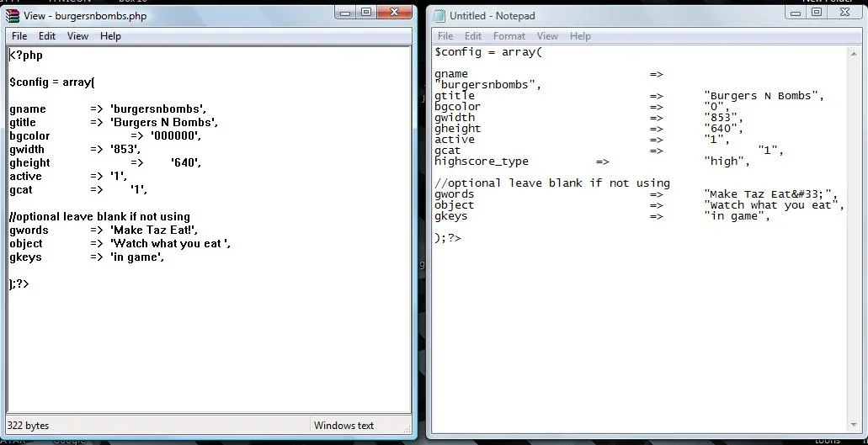Click 'Watch what you eat ' value in viewer
Screen dimensions: 868x445
170,244
